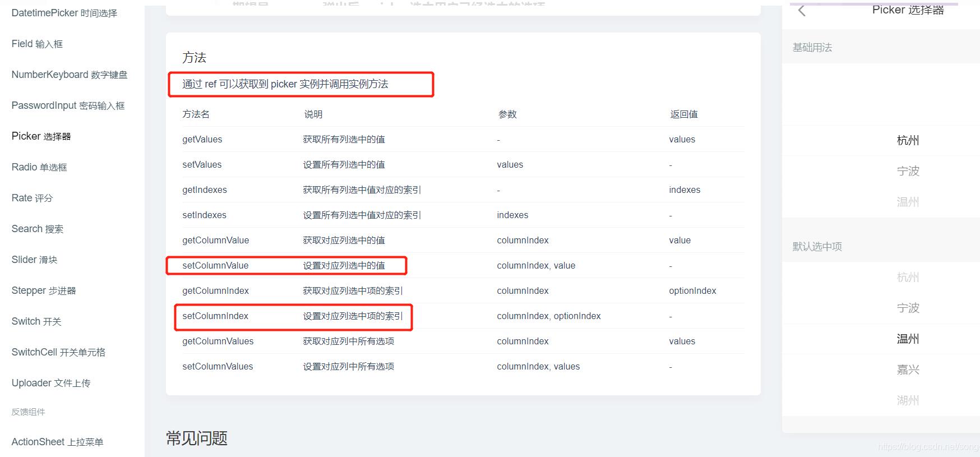Select 温州 in the 基础用法 picker
The width and height of the screenshot is (980, 457).
pyautogui.click(x=908, y=202)
